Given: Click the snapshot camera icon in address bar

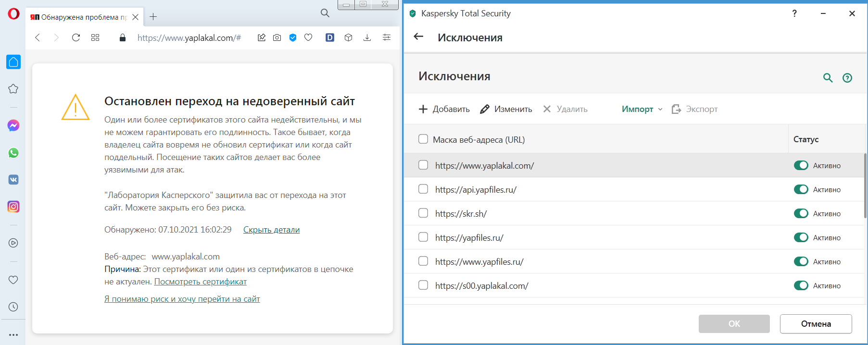Looking at the screenshot, I should (x=277, y=37).
